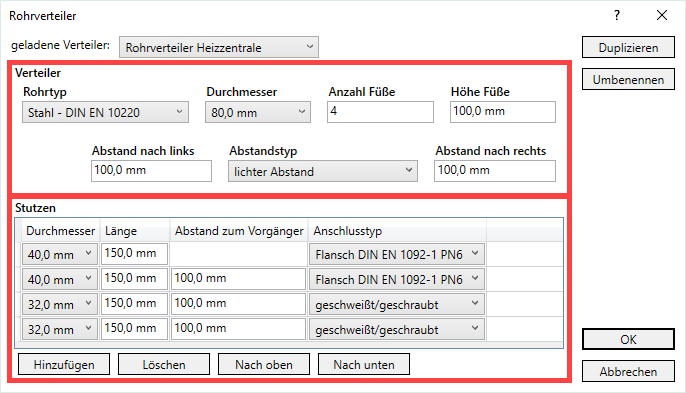
Task: Click the Höhe Füße input field
Action: [x=503, y=112]
